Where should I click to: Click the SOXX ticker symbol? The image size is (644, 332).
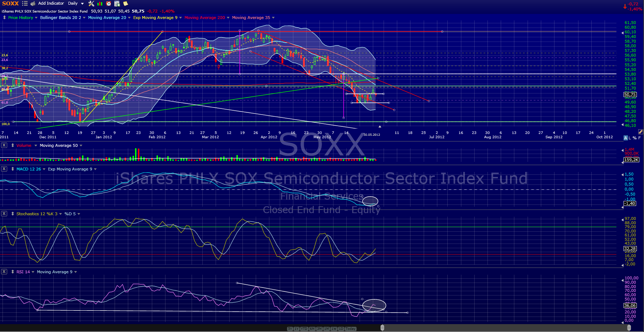click(x=10, y=4)
